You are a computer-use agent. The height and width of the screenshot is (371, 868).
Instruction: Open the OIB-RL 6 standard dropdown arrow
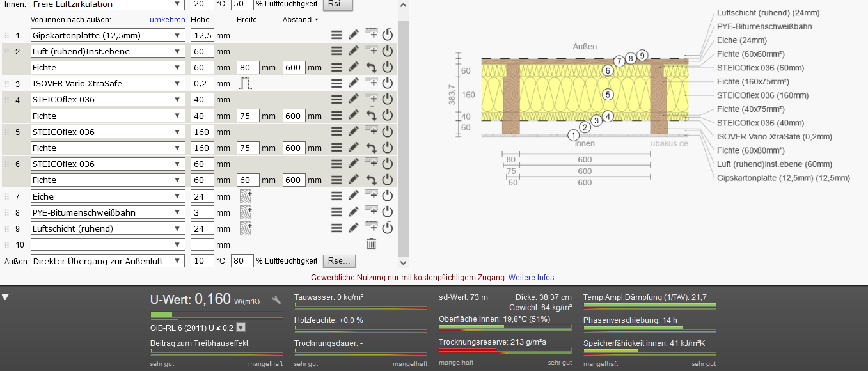coord(241,328)
